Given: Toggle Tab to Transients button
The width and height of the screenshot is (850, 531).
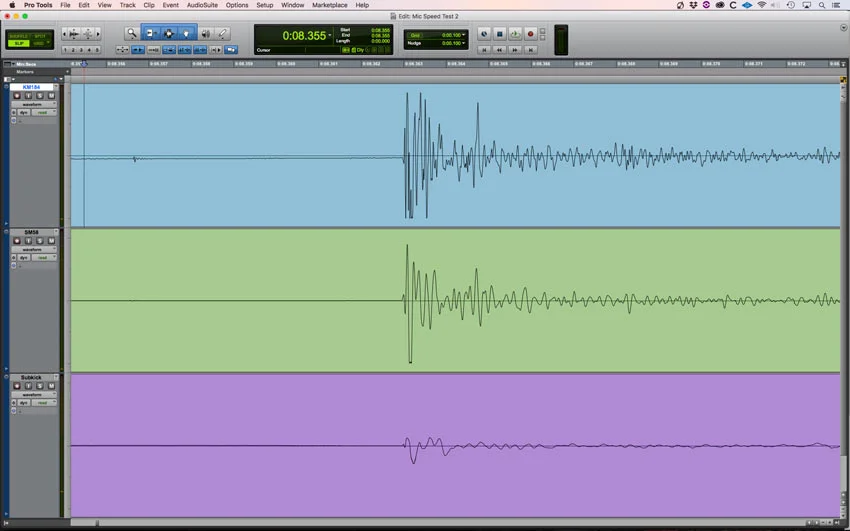Looking at the screenshot, I should tap(138, 50).
